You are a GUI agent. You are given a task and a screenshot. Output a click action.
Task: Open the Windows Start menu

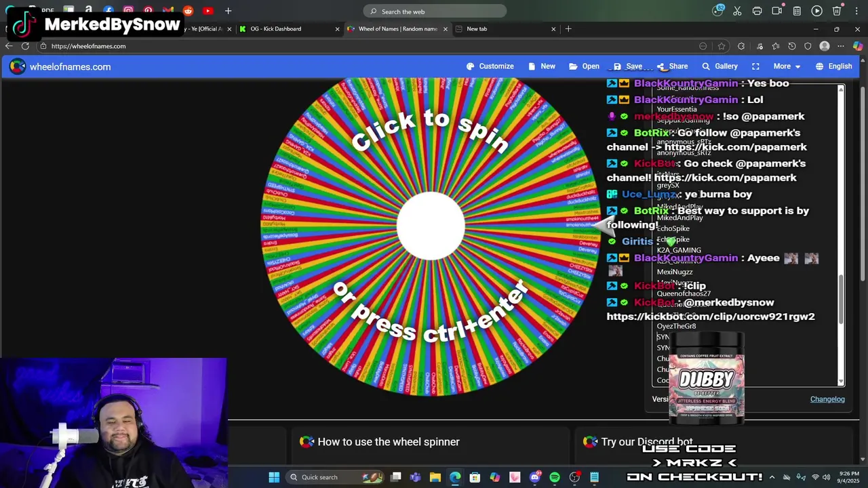(274, 477)
